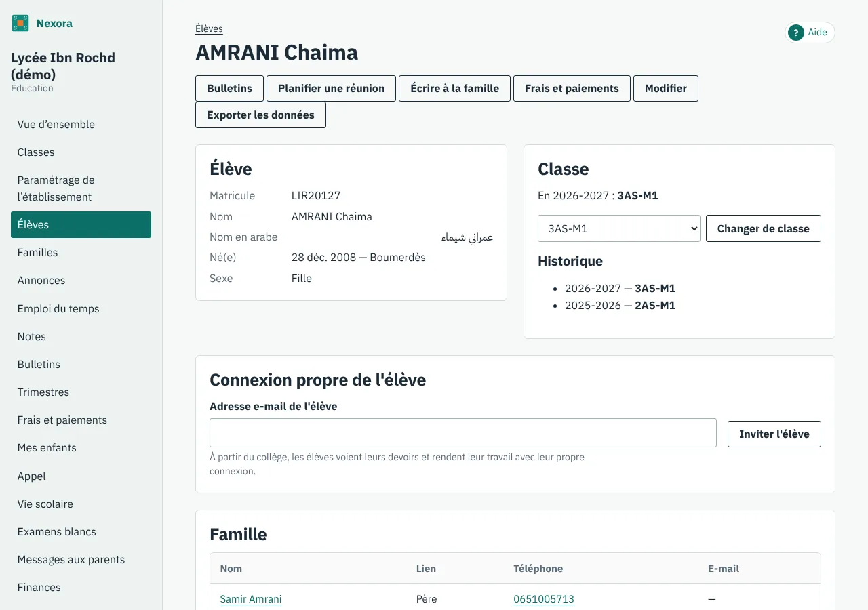Click Inviter l'élève button
Viewport: 868px width, 610px height.
pyautogui.click(x=774, y=434)
